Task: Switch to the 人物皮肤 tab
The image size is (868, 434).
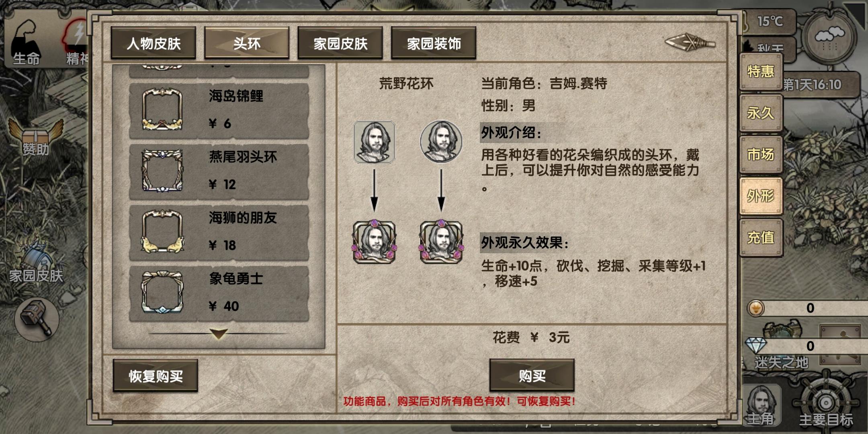Action: 154,43
